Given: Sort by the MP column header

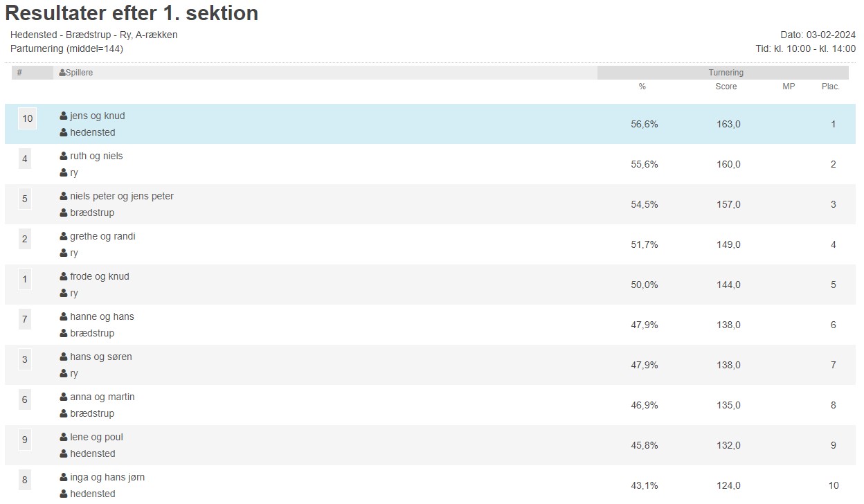Looking at the screenshot, I should tap(789, 87).
